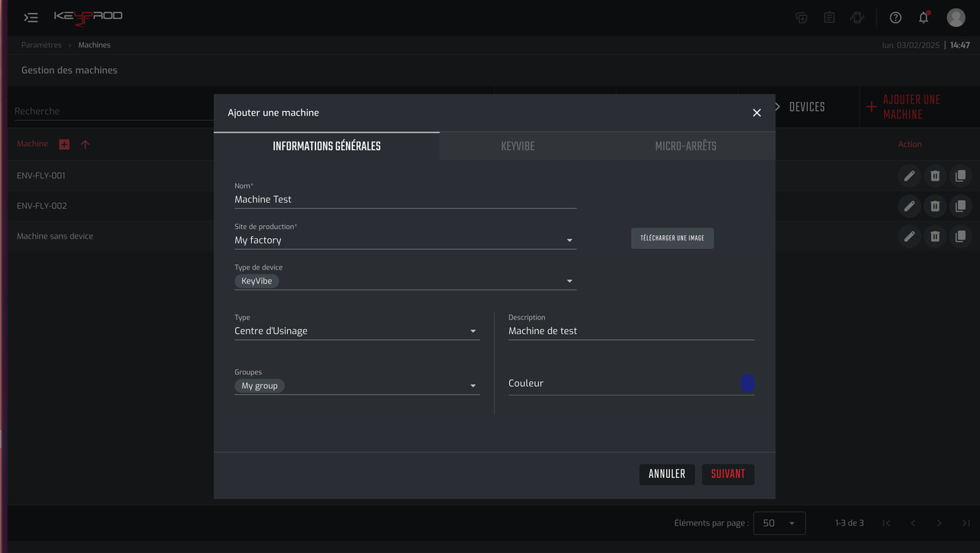Image resolution: width=980 pixels, height=553 pixels.
Task: Switch to the KeyVibe tab
Action: pyautogui.click(x=518, y=146)
